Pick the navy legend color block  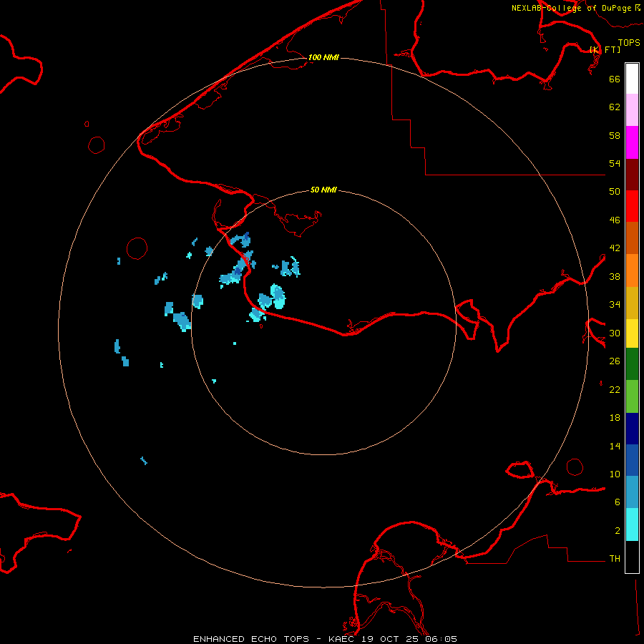[632, 429]
